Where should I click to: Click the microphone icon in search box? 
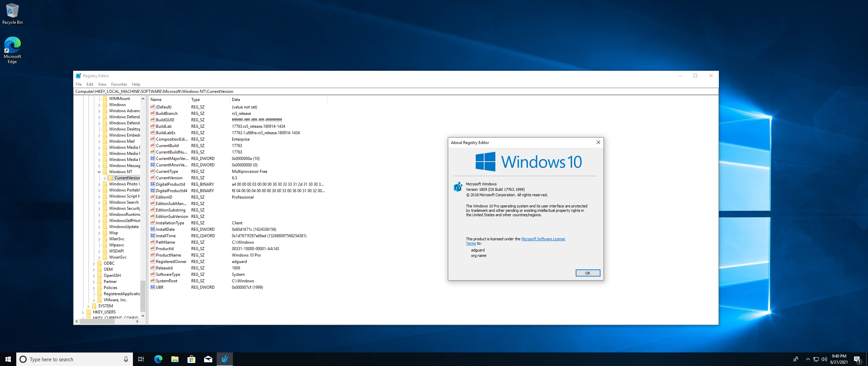point(126,359)
